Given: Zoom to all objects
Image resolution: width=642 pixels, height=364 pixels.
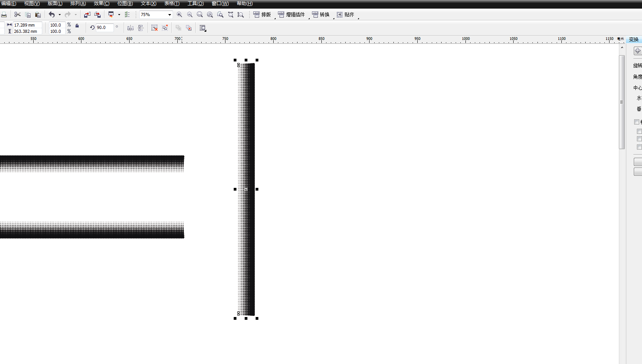Looking at the screenshot, I should pos(210,14).
